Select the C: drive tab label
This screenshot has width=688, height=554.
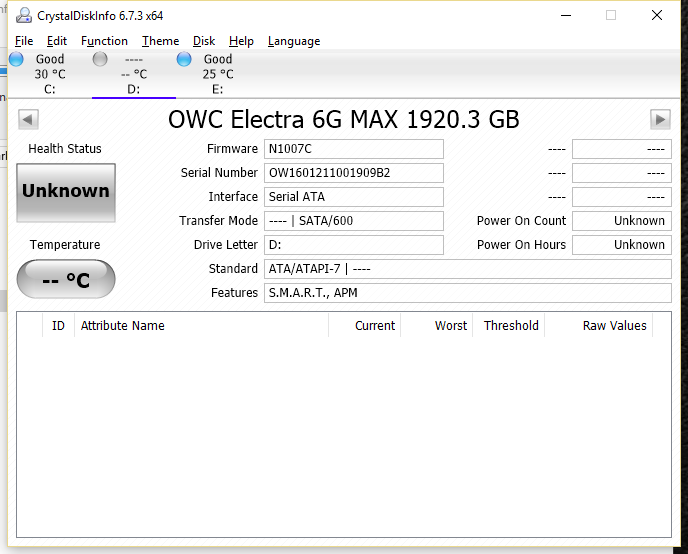(x=50, y=89)
